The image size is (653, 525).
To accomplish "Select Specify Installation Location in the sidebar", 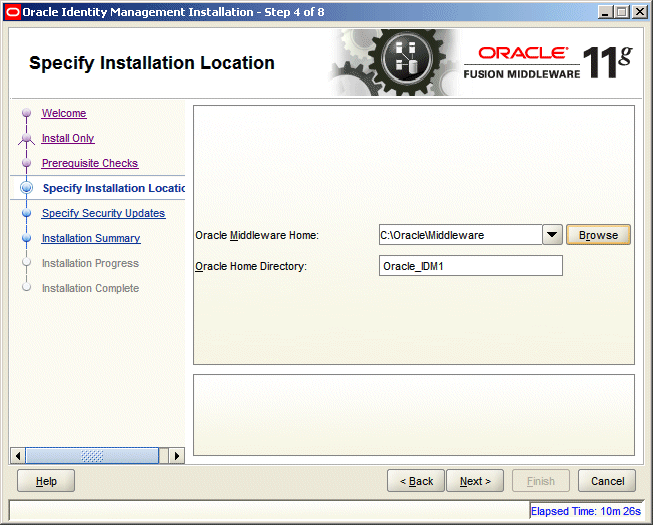I will pos(114,188).
